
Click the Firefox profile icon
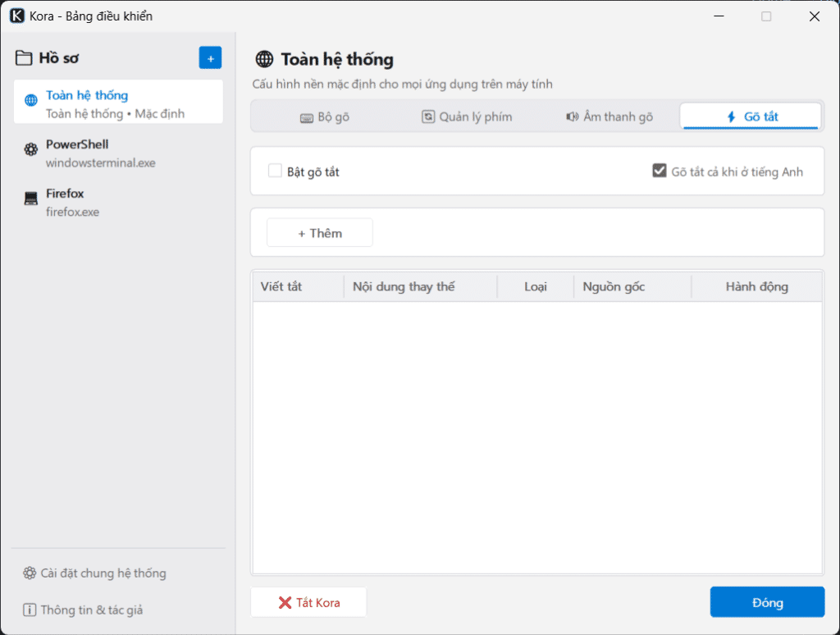pos(31,199)
